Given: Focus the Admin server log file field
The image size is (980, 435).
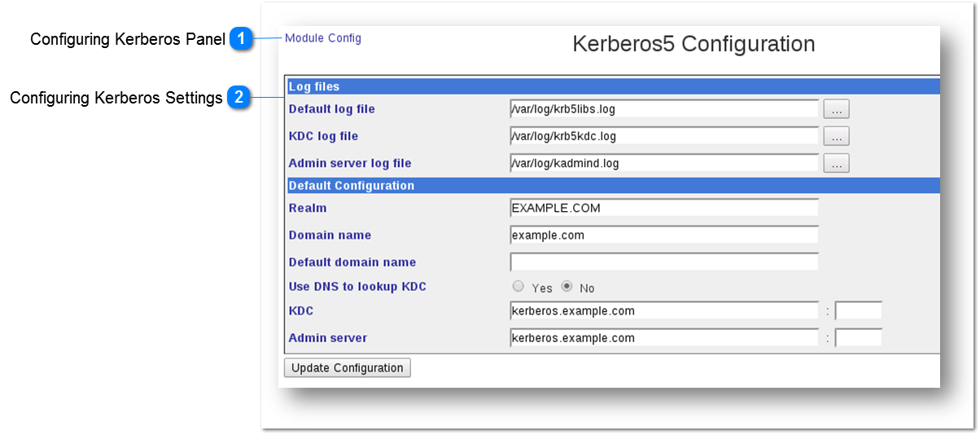Looking at the screenshot, I should pos(664,164).
